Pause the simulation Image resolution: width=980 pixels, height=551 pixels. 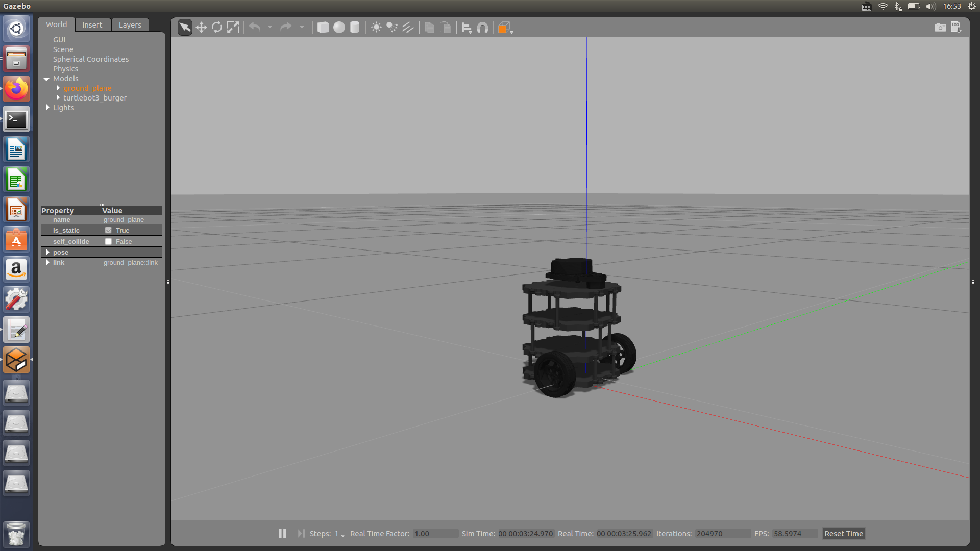(282, 533)
